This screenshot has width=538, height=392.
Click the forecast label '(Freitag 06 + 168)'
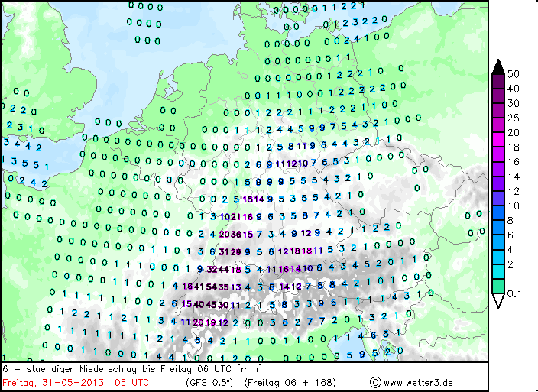tap(290, 383)
